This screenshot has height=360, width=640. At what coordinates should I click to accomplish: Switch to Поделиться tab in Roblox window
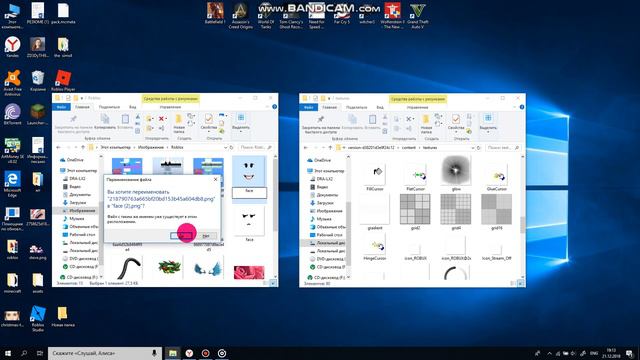click(109, 107)
